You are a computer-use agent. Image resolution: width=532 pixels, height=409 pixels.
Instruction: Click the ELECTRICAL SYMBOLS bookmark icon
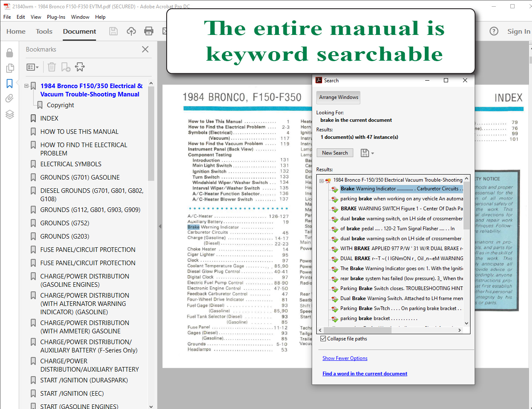click(x=33, y=164)
